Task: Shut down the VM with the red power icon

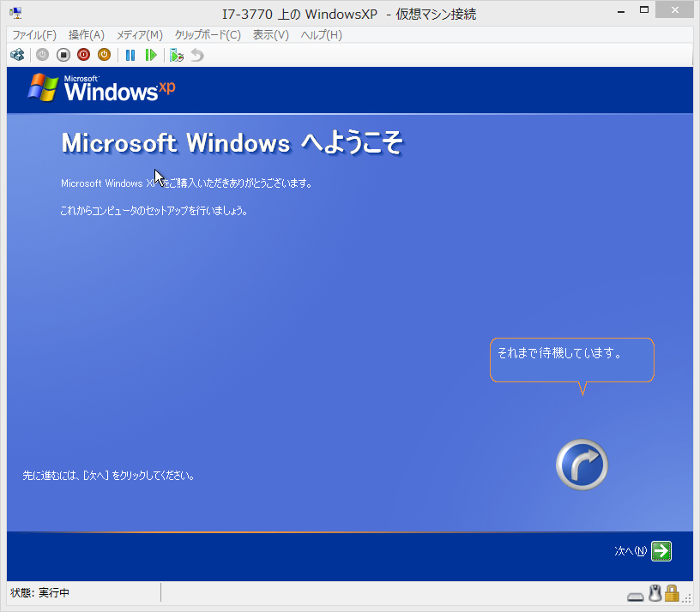Action: pos(83,55)
